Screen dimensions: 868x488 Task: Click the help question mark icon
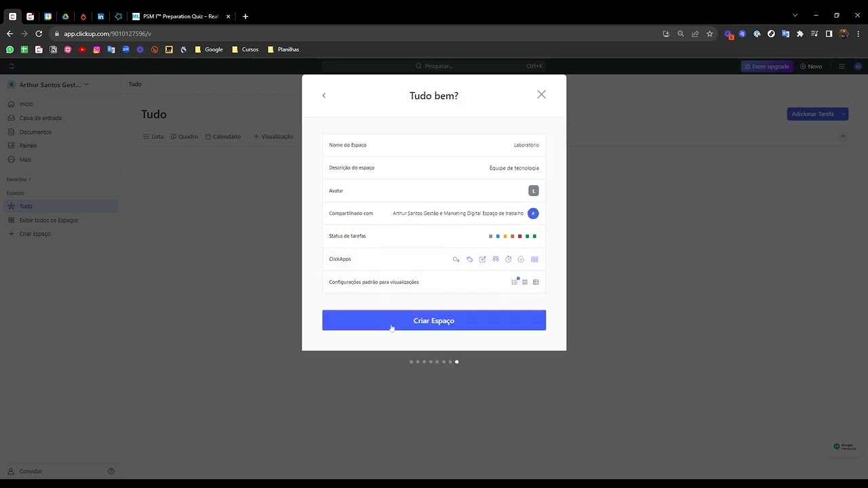pyautogui.click(x=111, y=471)
